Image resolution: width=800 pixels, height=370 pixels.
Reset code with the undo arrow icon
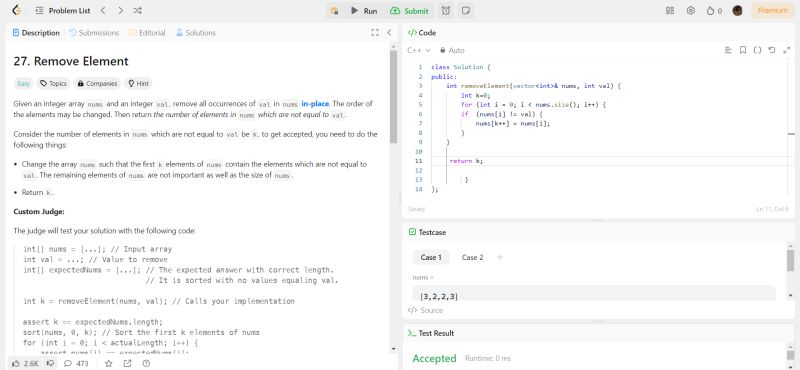[x=771, y=50]
